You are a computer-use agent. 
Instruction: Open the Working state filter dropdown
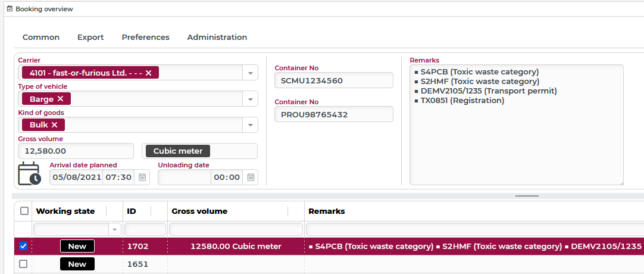pyautogui.click(x=114, y=229)
